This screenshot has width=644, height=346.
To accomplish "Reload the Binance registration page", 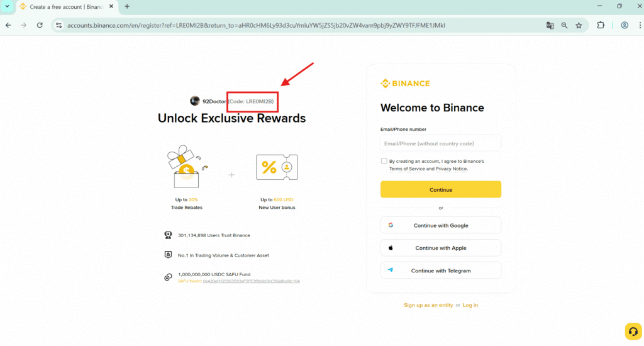I will 40,25.
